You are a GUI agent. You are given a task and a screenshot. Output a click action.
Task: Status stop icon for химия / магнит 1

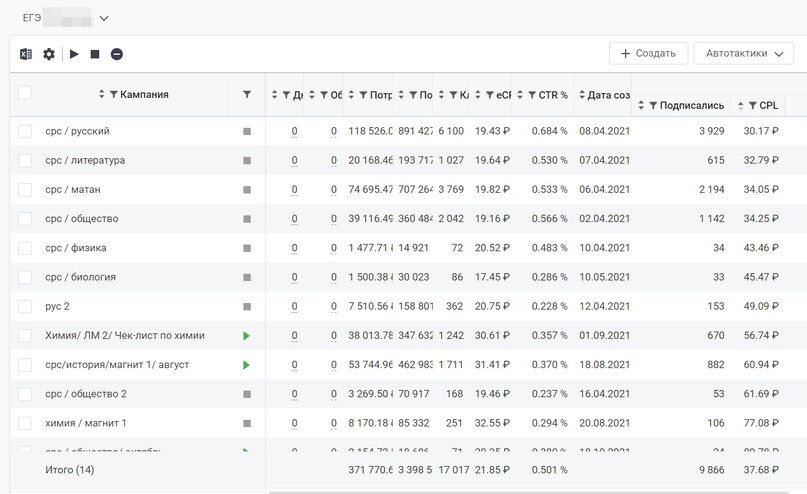point(247,424)
